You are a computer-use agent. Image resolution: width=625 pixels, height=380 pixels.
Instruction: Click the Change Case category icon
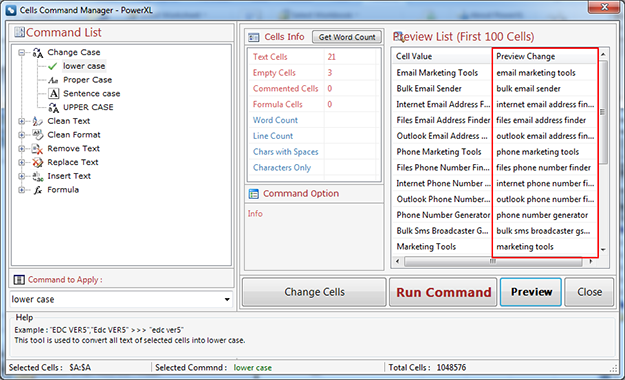coord(37,53)
